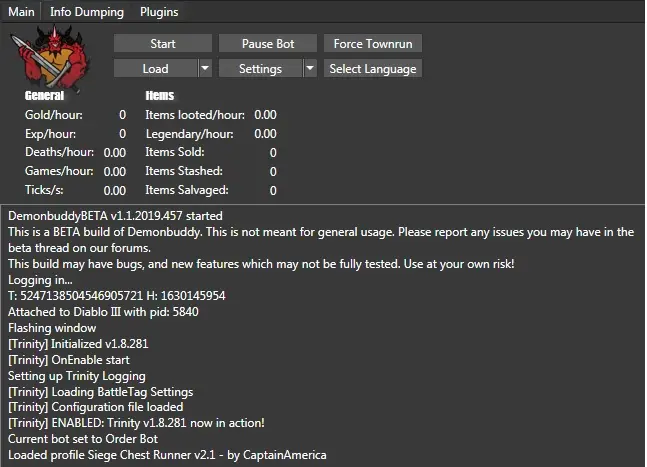Image resolution: width=647 pixels, height=467 pixels.
Task: Click log line 'DemonbuddyBETA v1.1.2019.457 started'
Action: [116, 216]
